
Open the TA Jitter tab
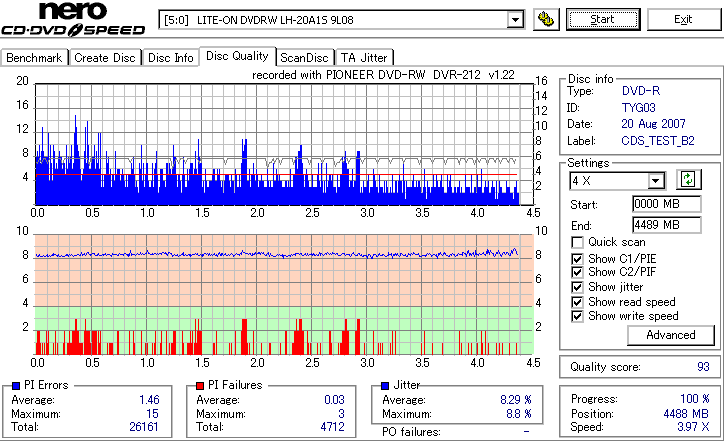point(364,58)
